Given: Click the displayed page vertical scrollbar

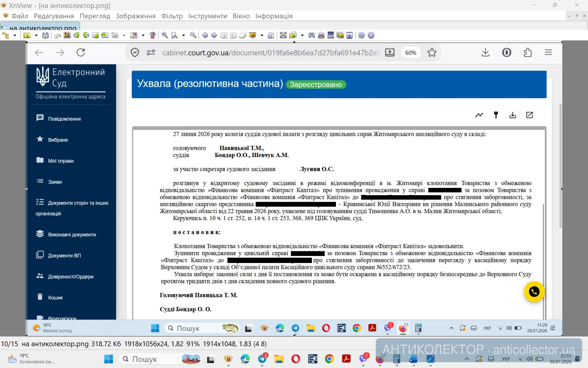Looking at the screenshot, I should coord(560,166).
